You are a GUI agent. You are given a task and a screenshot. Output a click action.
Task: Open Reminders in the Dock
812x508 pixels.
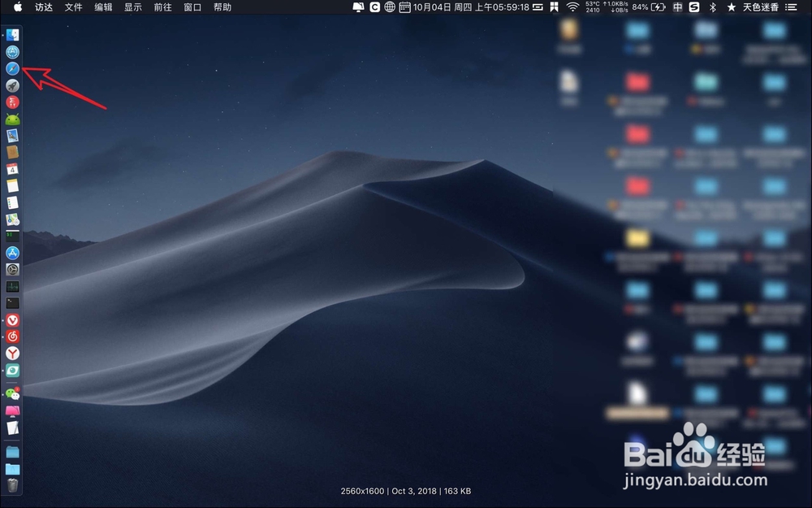pos(12,202)
